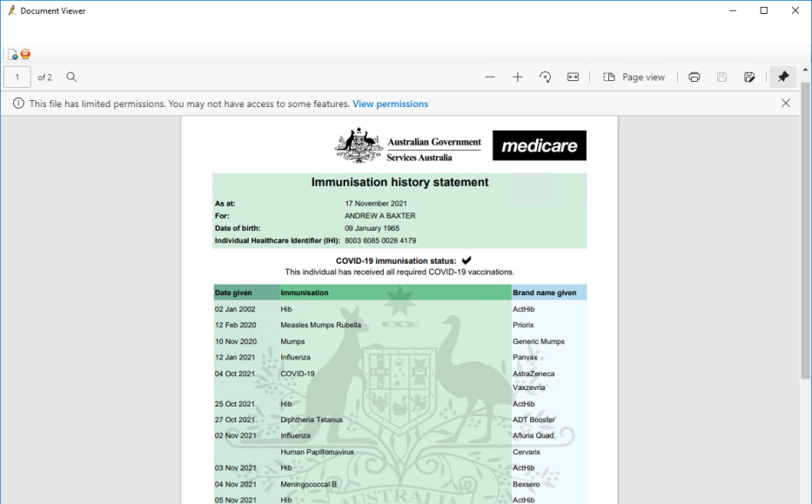Rotate the document with the rotate icon

click(x=545, y=77)
